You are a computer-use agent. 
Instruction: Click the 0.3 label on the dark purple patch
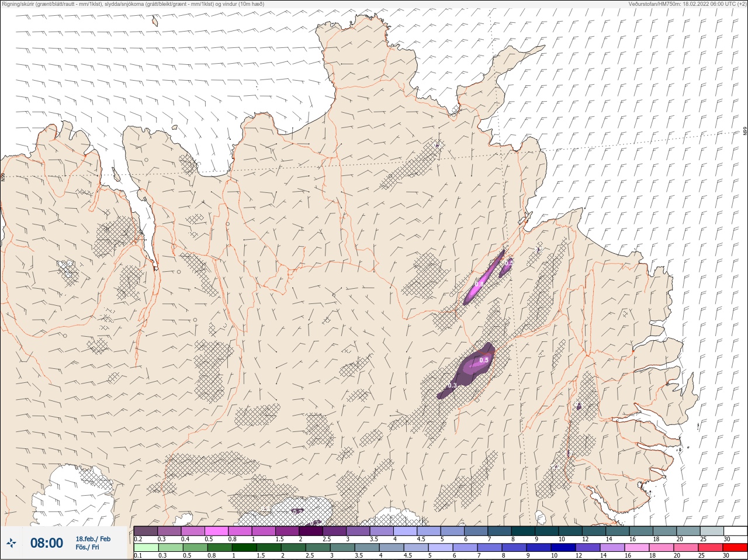[452, 386]
